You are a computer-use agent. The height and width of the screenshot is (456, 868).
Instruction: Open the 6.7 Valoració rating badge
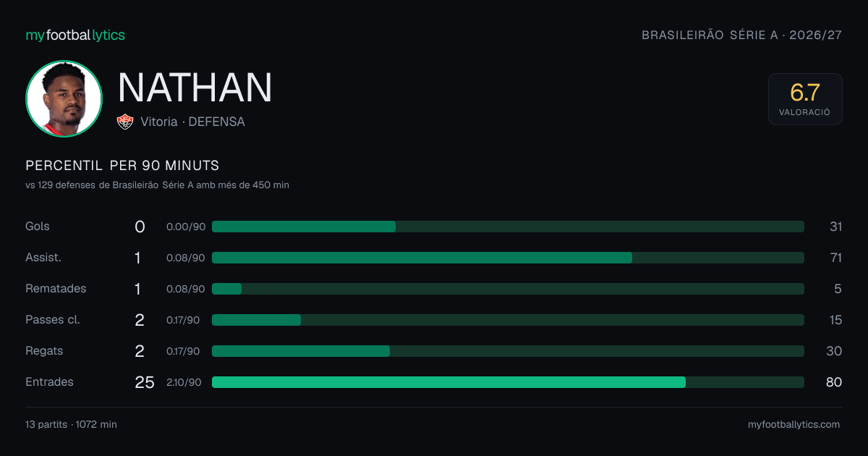[805, 99]
